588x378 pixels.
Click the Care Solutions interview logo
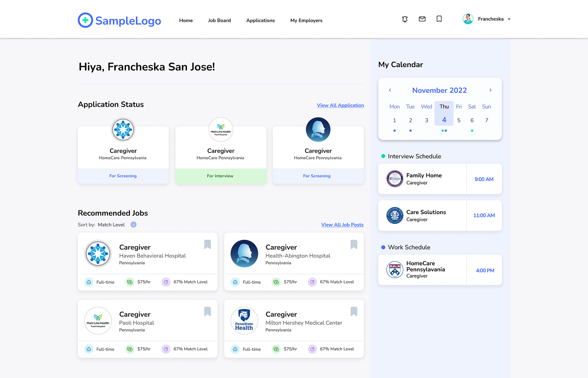click(395, 215)
